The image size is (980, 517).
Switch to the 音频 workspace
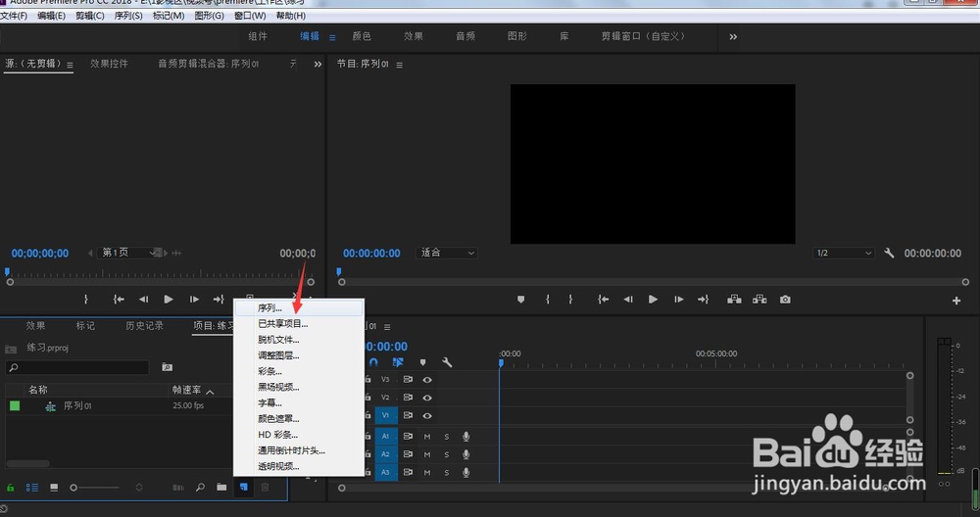tap(465, 36)
